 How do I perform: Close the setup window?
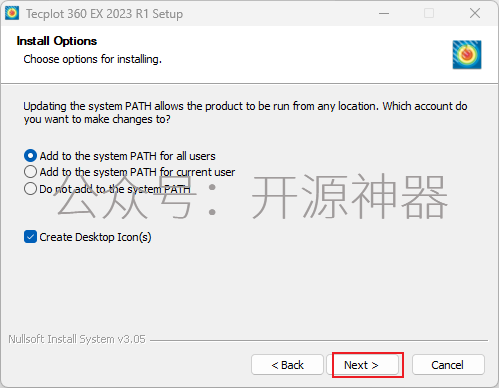click(475, 13)
